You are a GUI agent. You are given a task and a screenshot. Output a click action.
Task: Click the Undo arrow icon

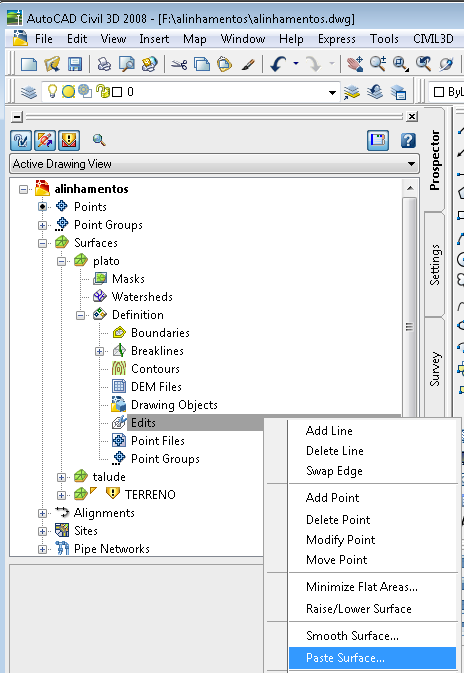(x=278, y=64)
